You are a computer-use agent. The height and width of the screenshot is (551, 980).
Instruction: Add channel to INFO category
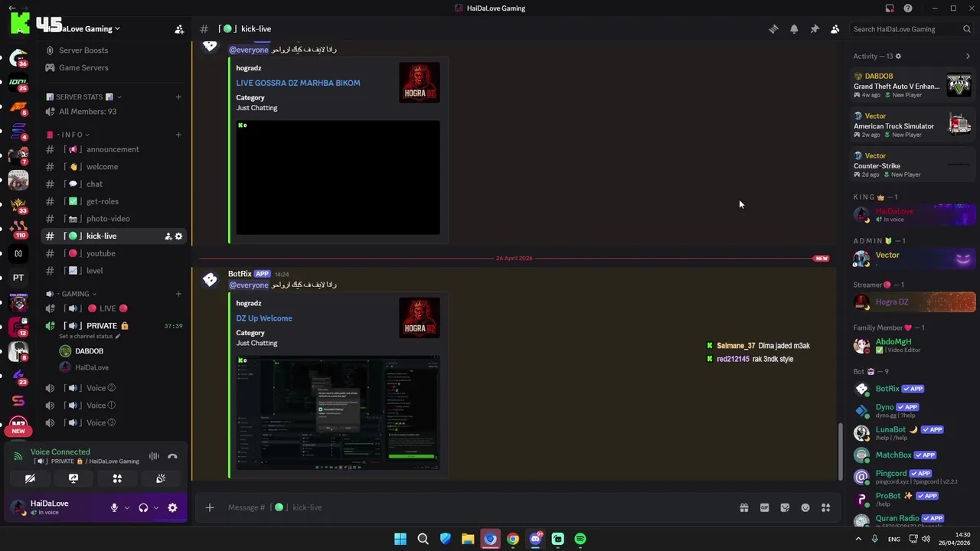coord(178,135)
